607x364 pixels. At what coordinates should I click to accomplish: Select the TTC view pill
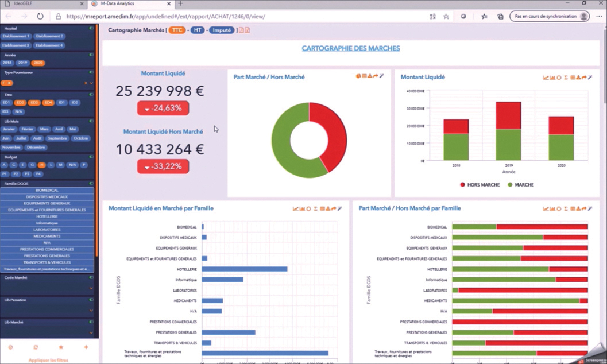click(177, 30)
